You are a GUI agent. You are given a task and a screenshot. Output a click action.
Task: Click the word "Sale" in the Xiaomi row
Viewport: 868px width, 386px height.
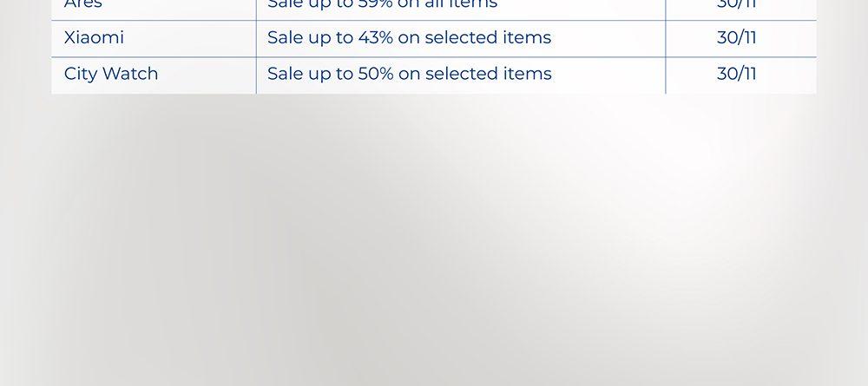click(286, 38)
